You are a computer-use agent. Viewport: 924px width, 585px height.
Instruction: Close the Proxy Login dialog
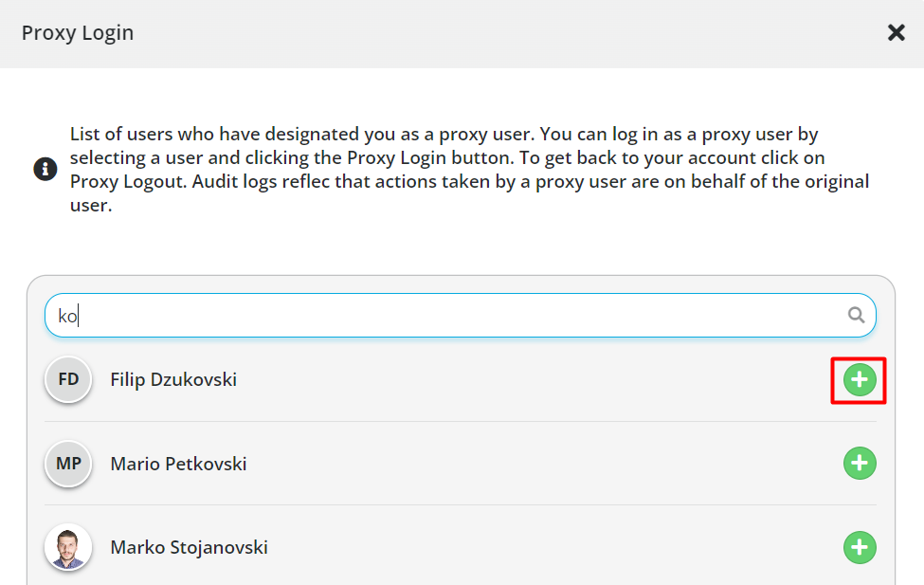click(896, 32)
